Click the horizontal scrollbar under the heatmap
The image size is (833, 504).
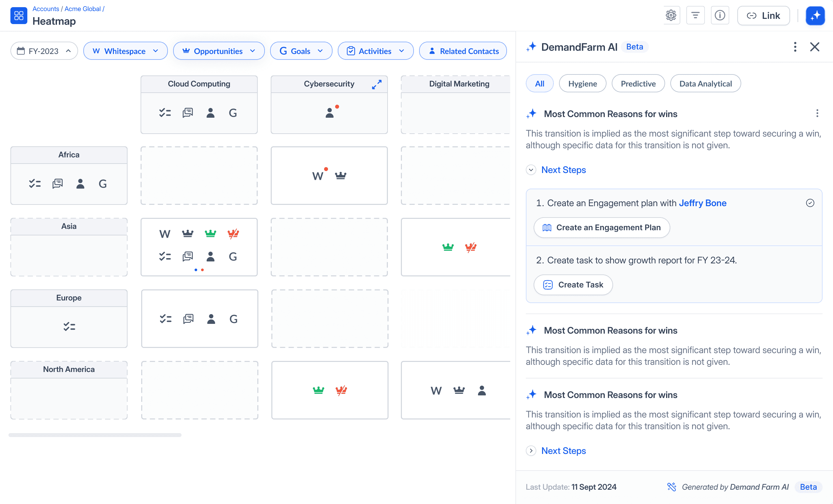(x=95, y=435)
